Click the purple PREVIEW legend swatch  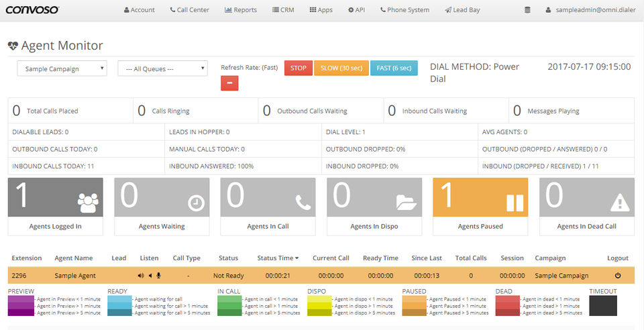[x=21, y=306]
